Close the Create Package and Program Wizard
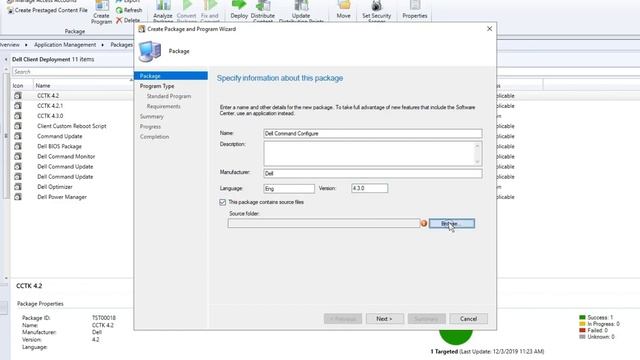This screenshot has height=360, width=640. tap(489, 29)
